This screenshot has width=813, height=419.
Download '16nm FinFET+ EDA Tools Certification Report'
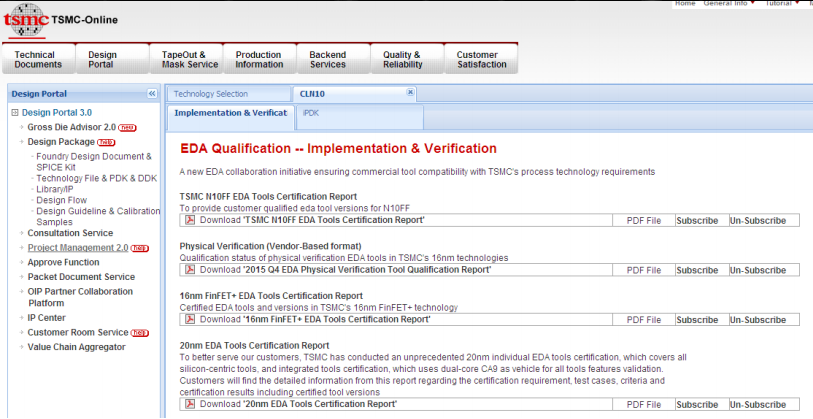315,319
